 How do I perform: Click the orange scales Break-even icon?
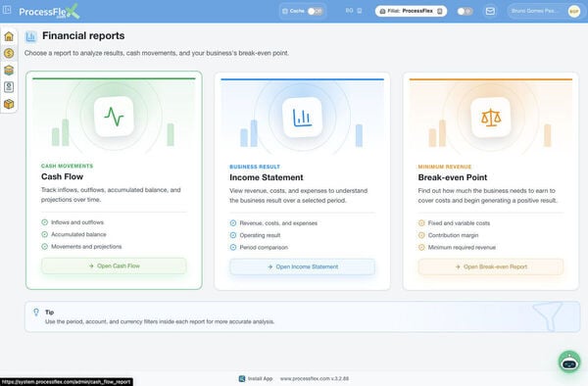tap(491, 118)
